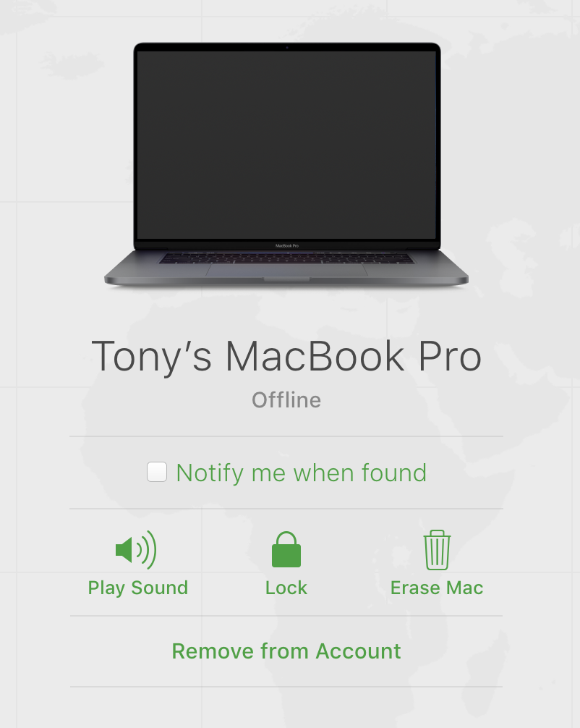This screenshot has width=580, height=728.
Task: Click the Play Sound speaker icon
Action: (x=136, y=550)
